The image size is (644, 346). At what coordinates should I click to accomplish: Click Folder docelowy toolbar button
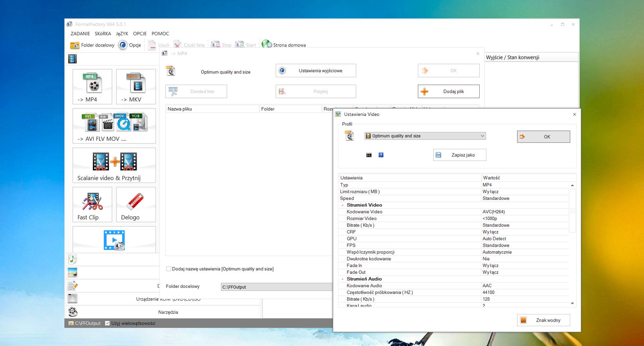pyautogui.click(x=92, y=45)
